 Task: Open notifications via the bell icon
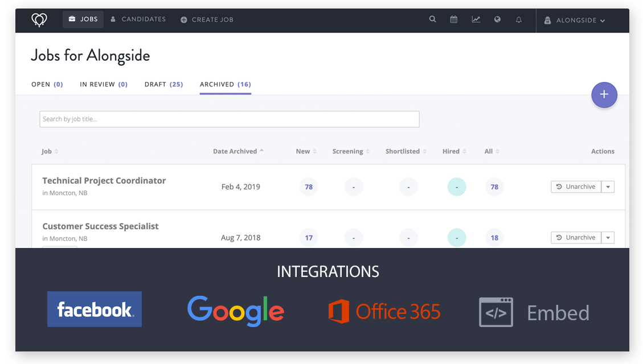(x=518, y=19)
